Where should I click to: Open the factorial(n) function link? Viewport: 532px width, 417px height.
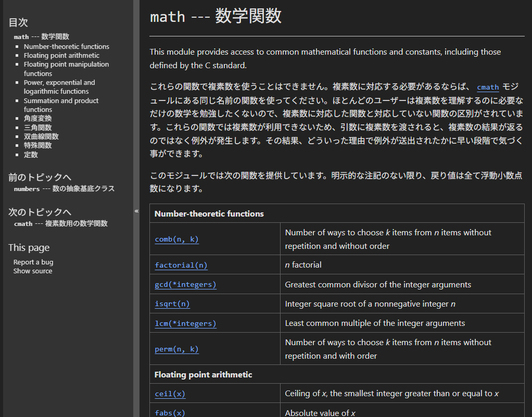[181, 265]
